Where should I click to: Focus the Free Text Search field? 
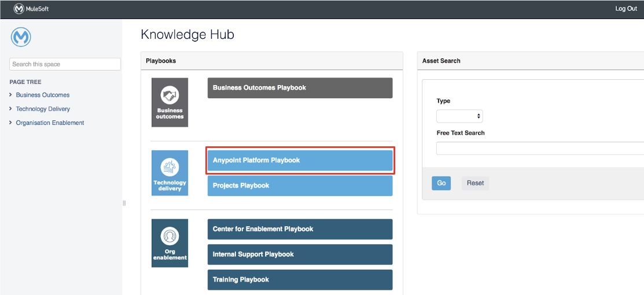(x=540, y=148)
